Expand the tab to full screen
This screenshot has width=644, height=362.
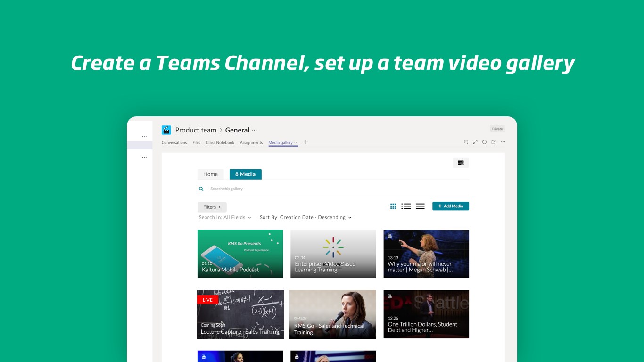pyautogui.click(x=475, y=142)
